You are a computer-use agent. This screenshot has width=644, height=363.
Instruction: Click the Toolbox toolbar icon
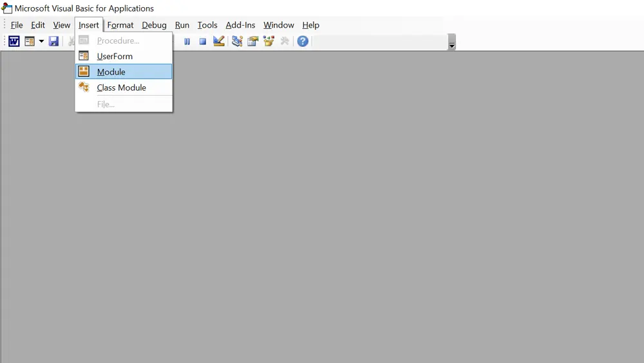pyautogui.click(x=284, y=41)
